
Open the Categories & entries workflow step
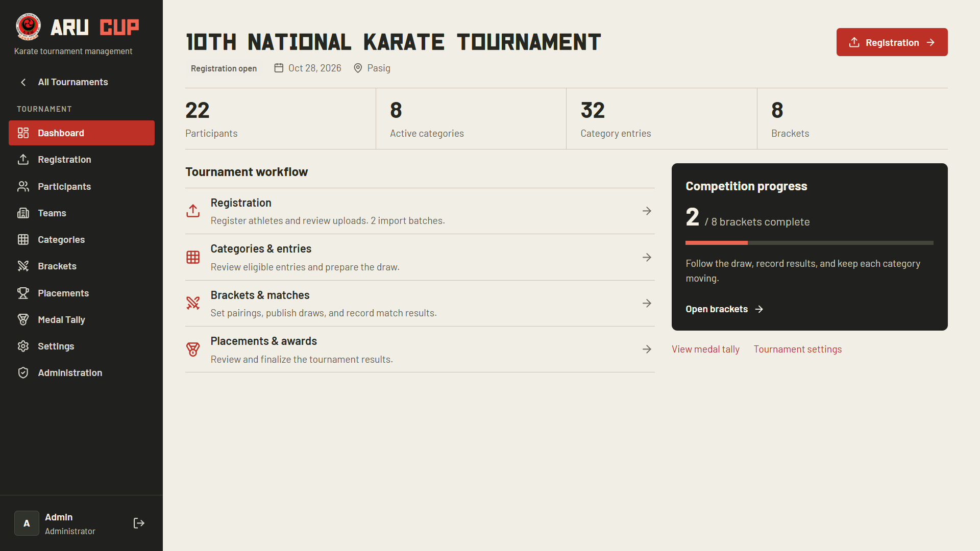tap(420, 258)
